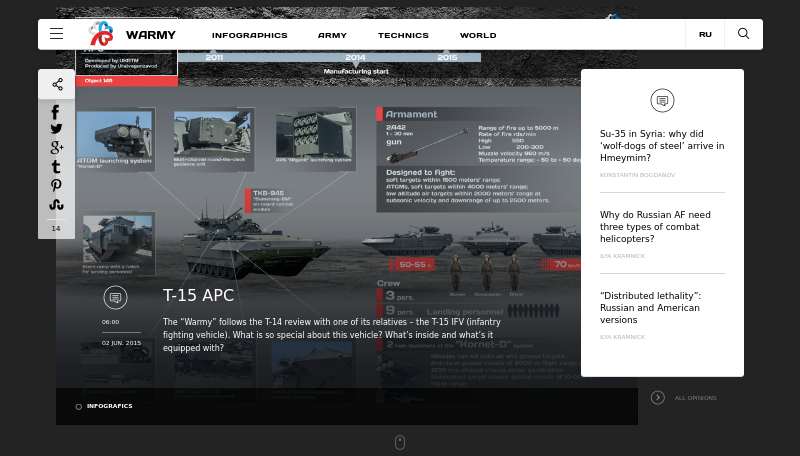Open the search magnifier icon
This screenshot has width=800, height=456.
pos(743,34)
